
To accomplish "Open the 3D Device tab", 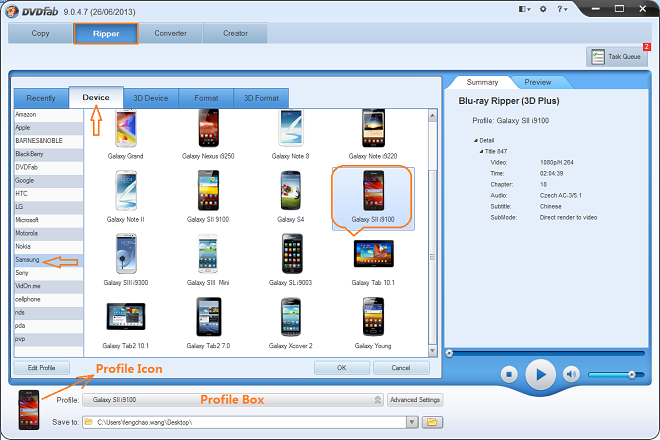I will pyautogui.click(x=151, y=98).
